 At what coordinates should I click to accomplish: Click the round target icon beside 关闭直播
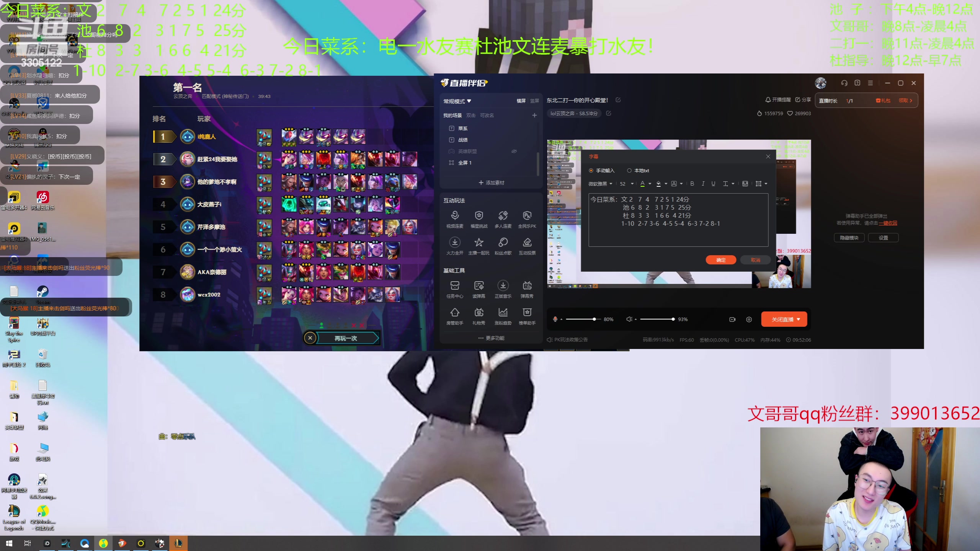pos(749,320)
